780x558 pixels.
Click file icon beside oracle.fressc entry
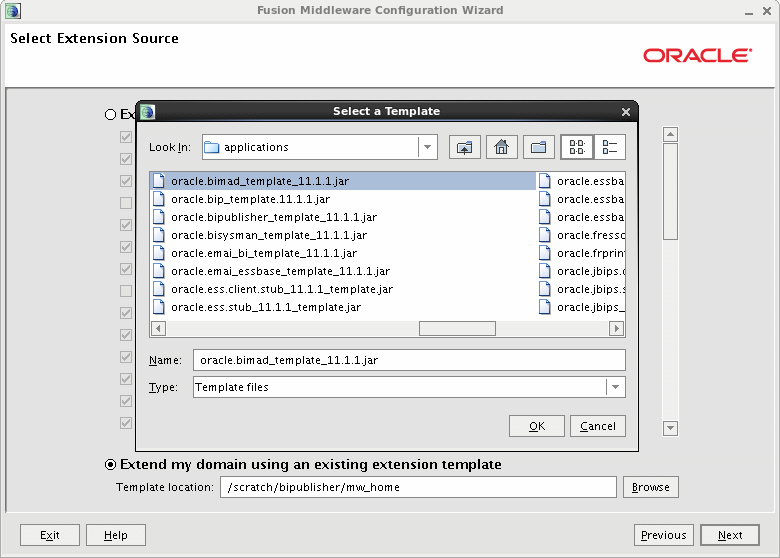pos(545,235)
